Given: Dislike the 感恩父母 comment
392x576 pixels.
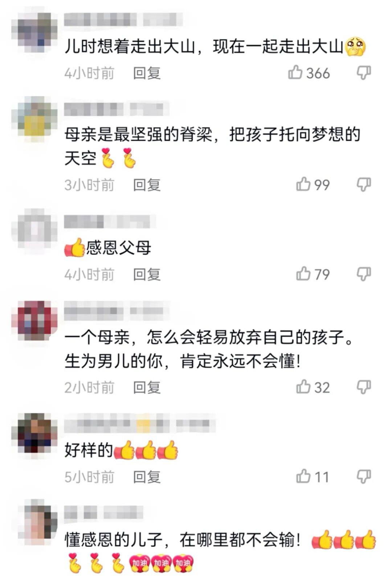Looking at the screenshot, I should tap(364, 274).
